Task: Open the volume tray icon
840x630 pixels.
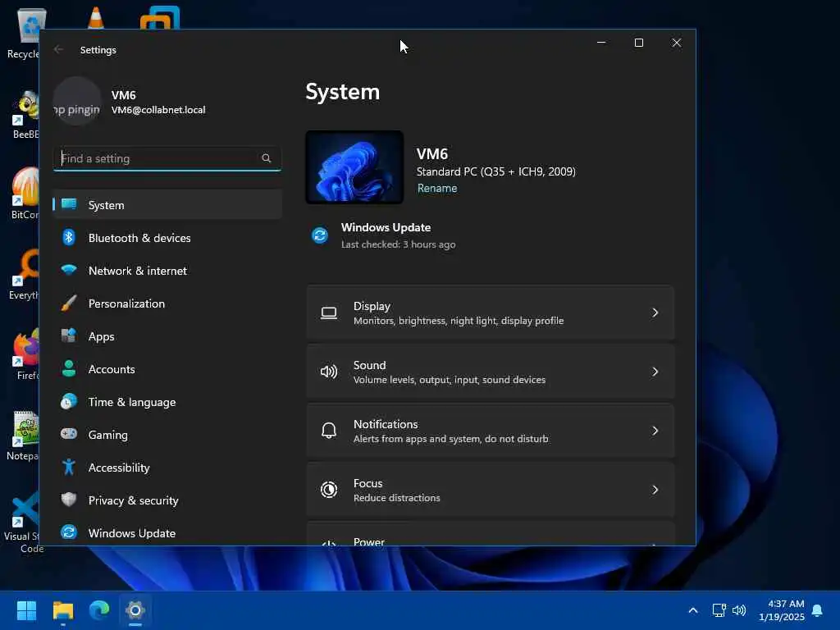Action: [739, 610]
